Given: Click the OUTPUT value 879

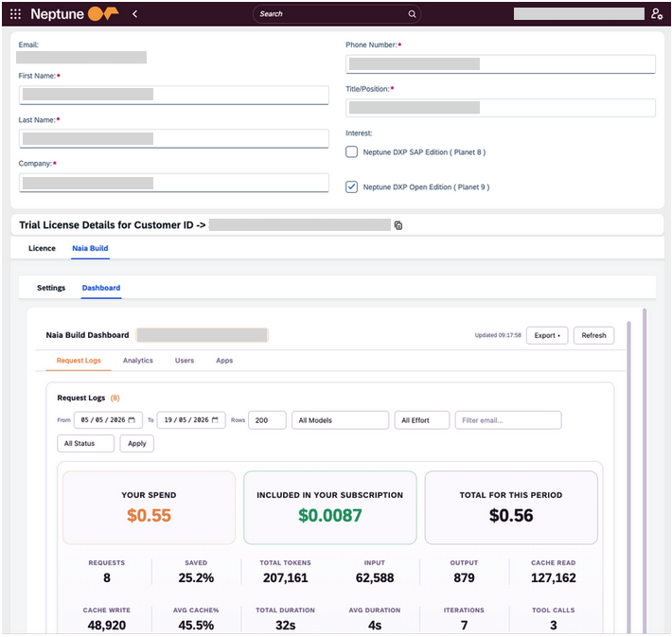Looking at the screenshot, I should coord(464,578).
